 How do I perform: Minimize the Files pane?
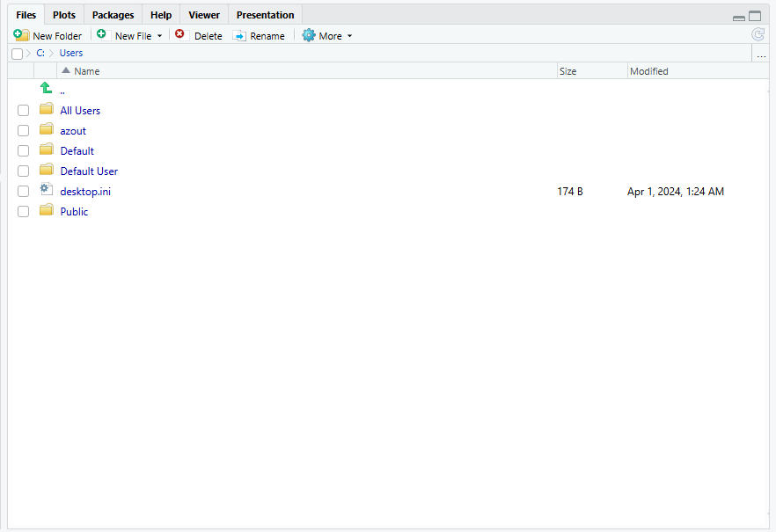click(739, 18)
